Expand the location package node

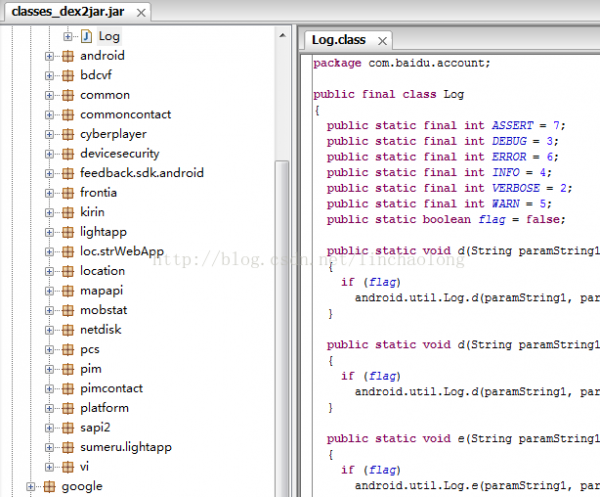49,271
